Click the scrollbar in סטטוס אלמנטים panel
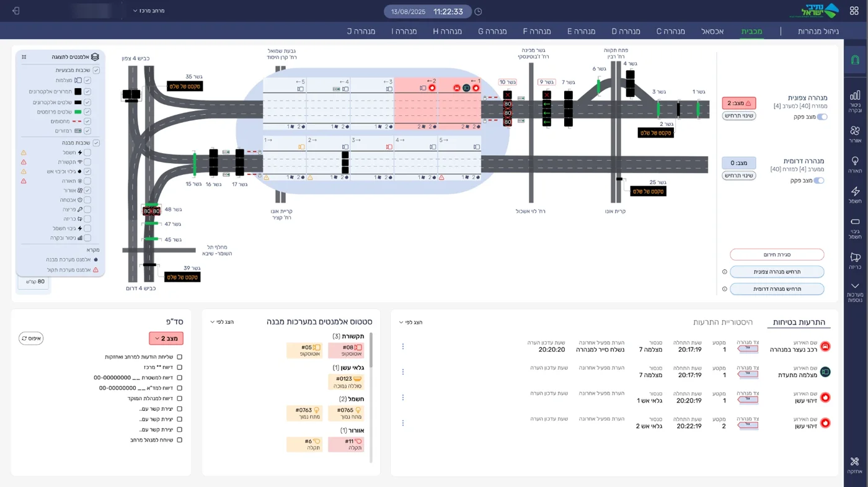This screenshot has width=868, height=487. [x=371, y=351]
